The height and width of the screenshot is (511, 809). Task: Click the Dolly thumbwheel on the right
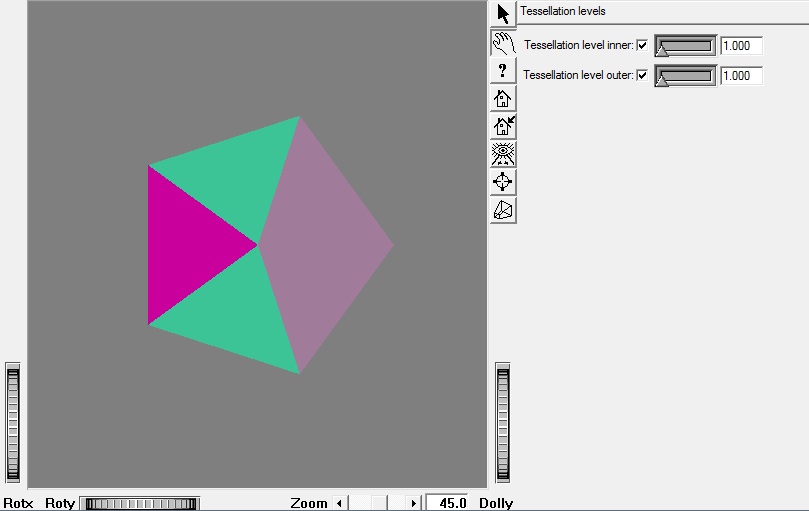(503, 424)
